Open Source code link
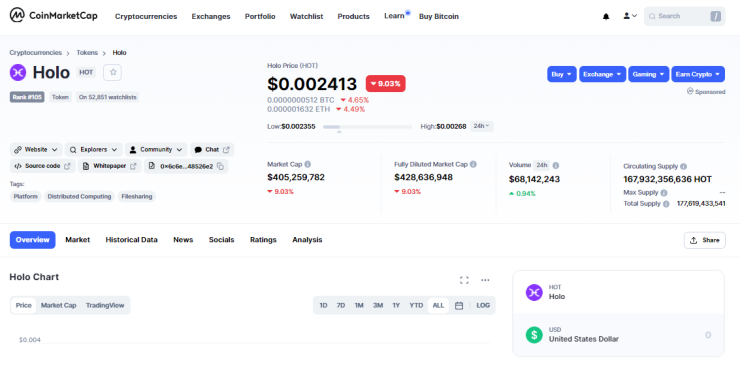Screen dimensions: 740x365 coord(42,166)
